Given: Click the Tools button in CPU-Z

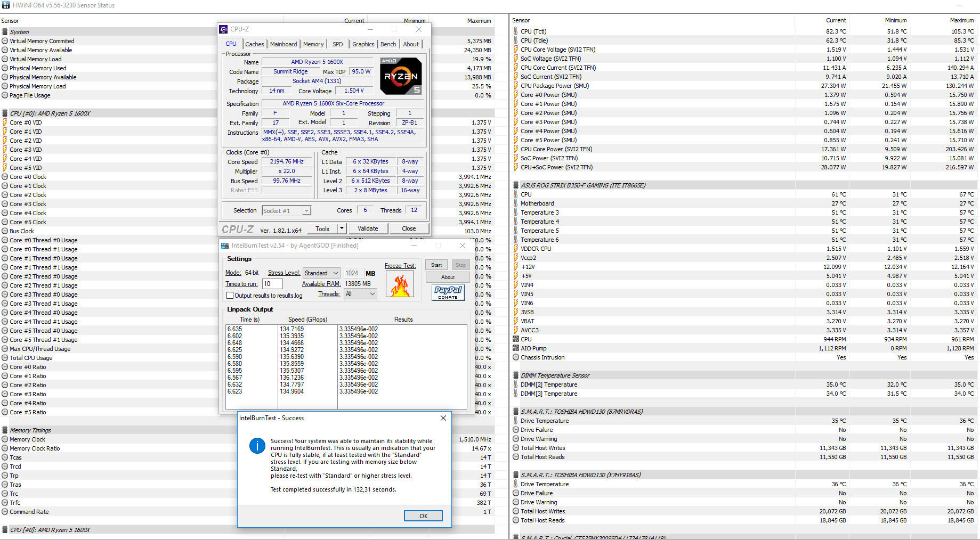Looking at the screenshot, I should (x=322, y=228).
